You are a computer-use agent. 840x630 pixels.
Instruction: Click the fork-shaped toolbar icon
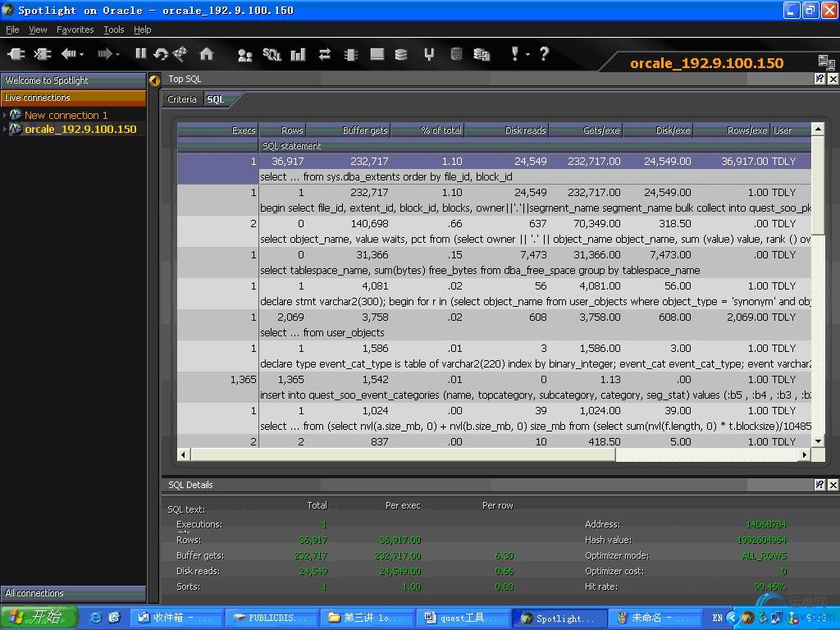pyautogui.click(x=429, y=54)
